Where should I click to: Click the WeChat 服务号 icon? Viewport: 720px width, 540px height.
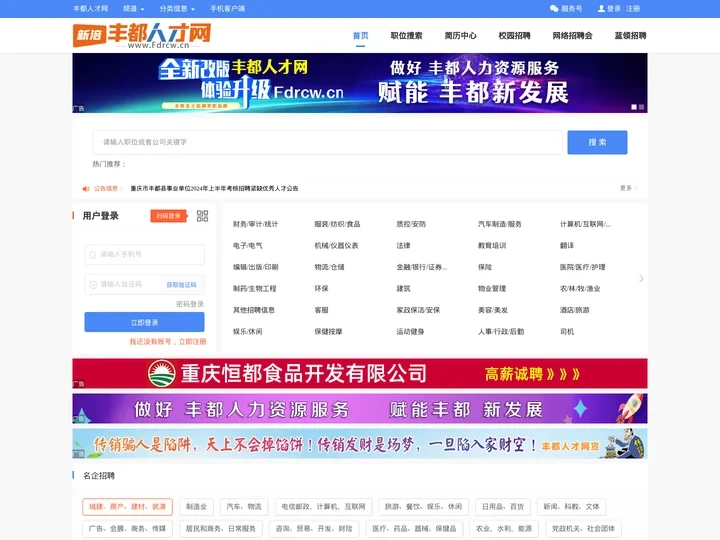pyautogui.click(x=554, y=9)
